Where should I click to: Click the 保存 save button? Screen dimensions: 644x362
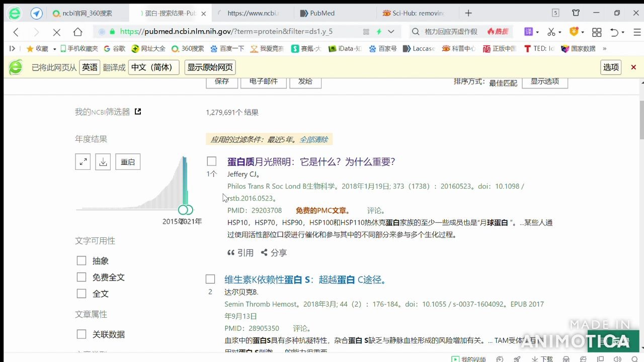[222, 82]
